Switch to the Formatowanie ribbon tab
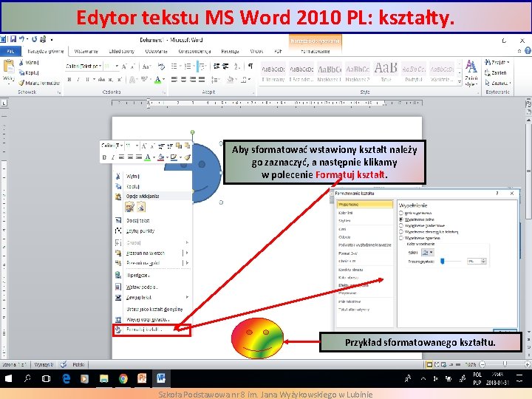This screenshot has height=399, width=532. pyautogui.click(x=316, y=51)
